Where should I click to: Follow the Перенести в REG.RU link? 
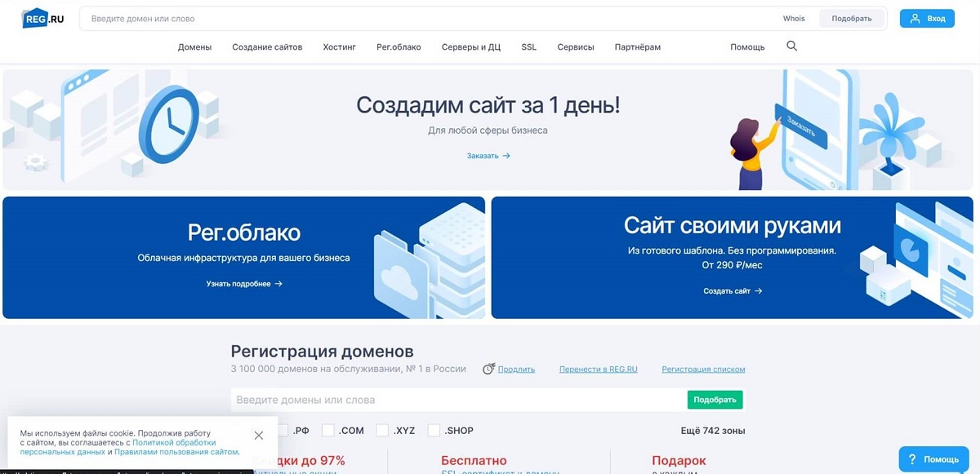[599, 370]
